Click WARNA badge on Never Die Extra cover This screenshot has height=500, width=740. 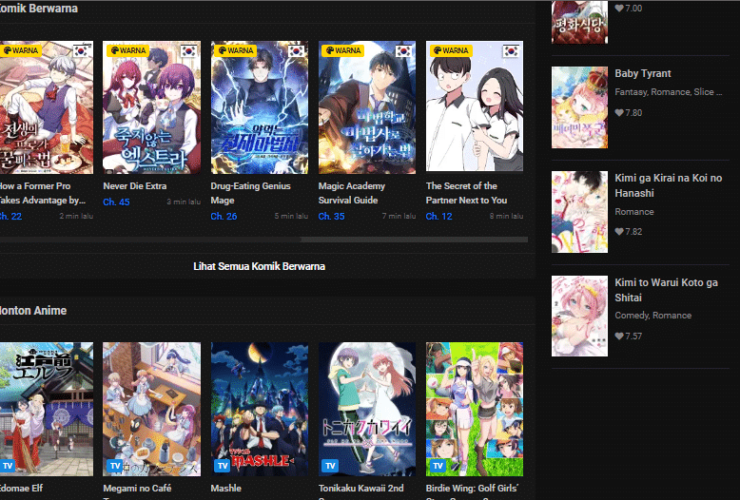[x=128, y=51]
